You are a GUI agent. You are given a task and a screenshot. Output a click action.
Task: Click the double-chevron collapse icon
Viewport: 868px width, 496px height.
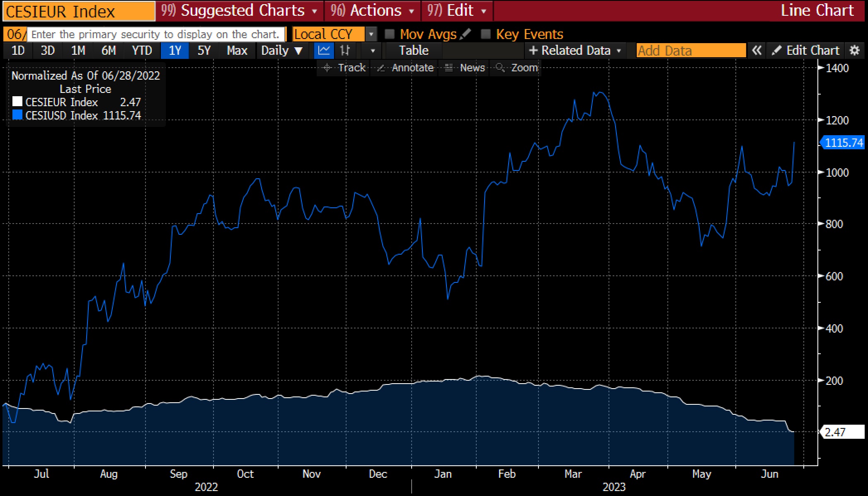(756, 51)
